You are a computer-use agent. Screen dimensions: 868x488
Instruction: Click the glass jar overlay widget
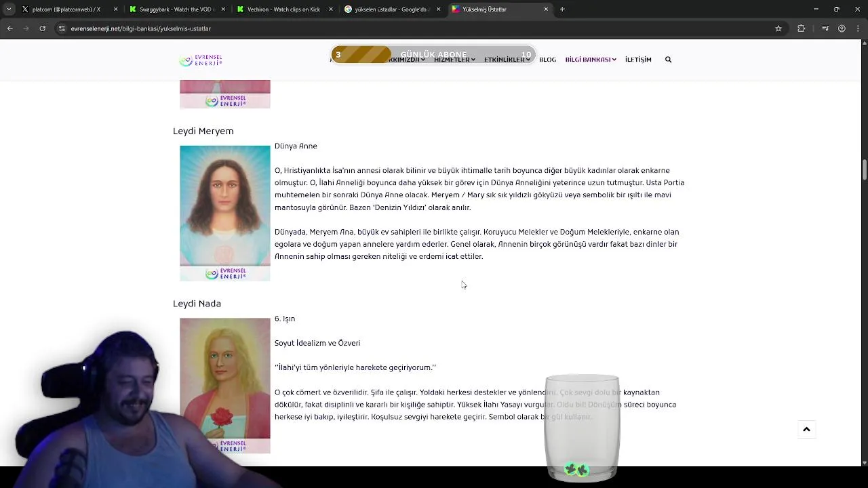pos(582,427)
